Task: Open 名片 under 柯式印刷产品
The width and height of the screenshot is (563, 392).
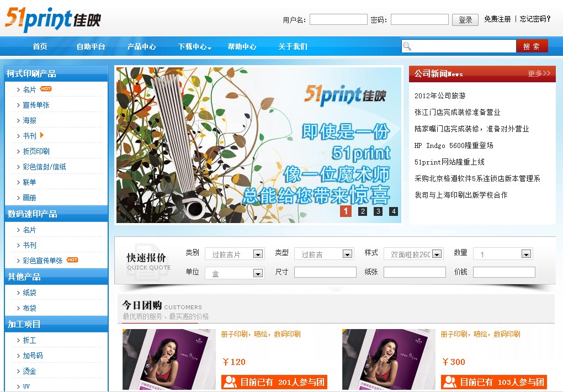Action: point(29,89)
